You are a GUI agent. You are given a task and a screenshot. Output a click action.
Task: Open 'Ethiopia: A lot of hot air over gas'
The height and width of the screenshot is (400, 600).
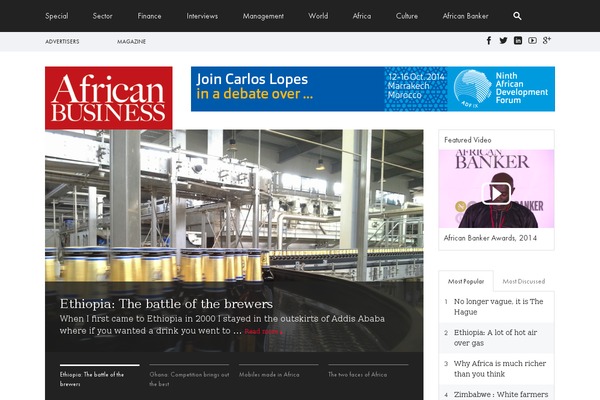point(497,338)
